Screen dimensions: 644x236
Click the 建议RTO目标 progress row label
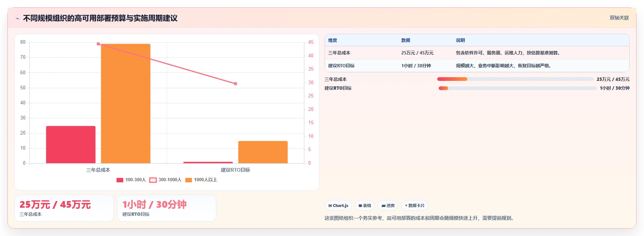[x=338, y=88]
